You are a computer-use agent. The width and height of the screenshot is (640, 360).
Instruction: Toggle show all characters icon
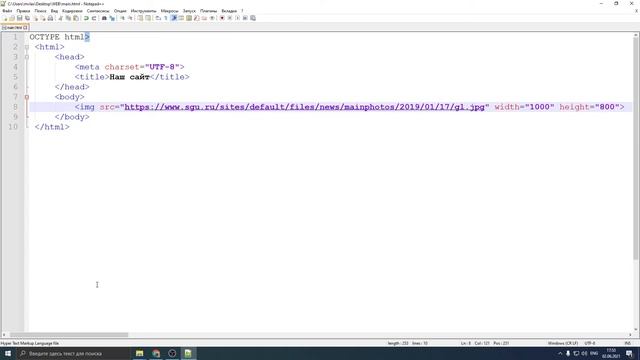[x=165, y=18]
